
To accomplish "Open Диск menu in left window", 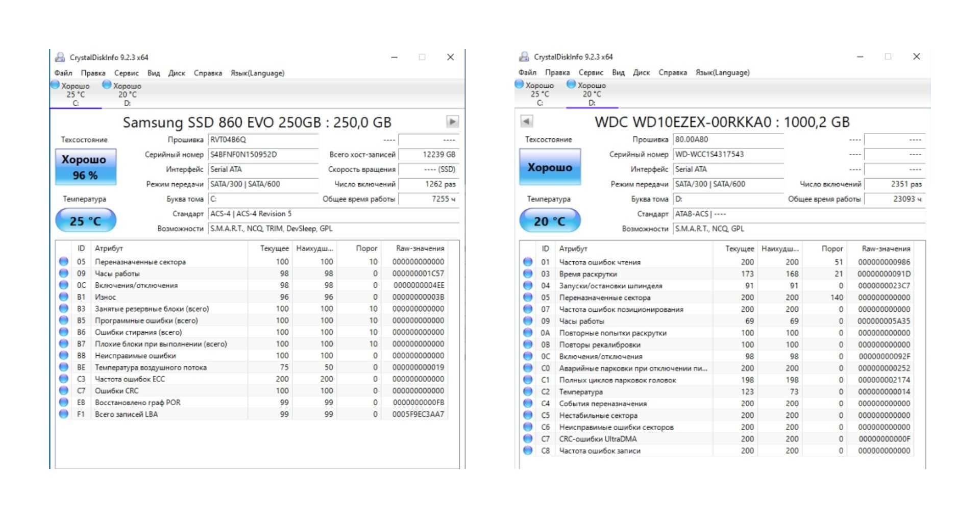I will [177, 73].
